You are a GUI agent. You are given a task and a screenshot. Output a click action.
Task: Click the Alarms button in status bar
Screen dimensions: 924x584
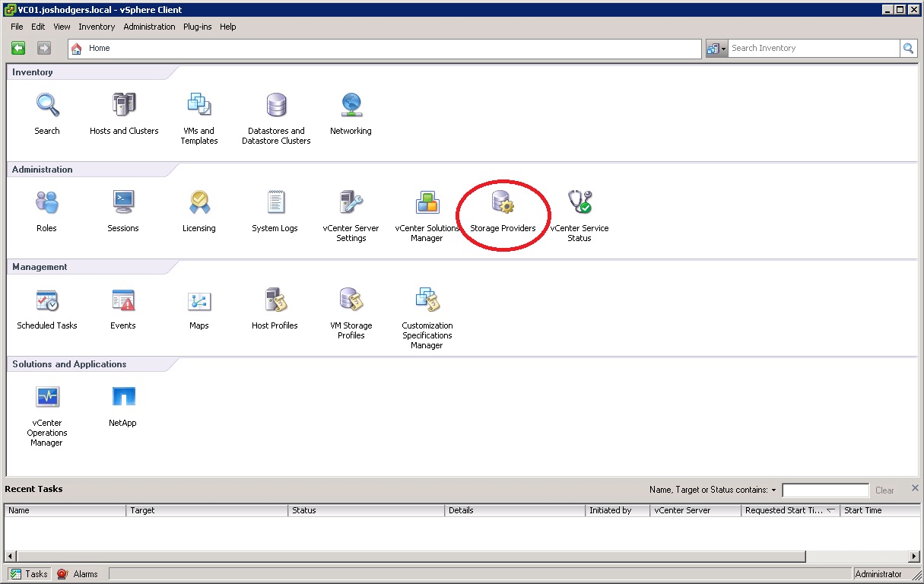78,574
